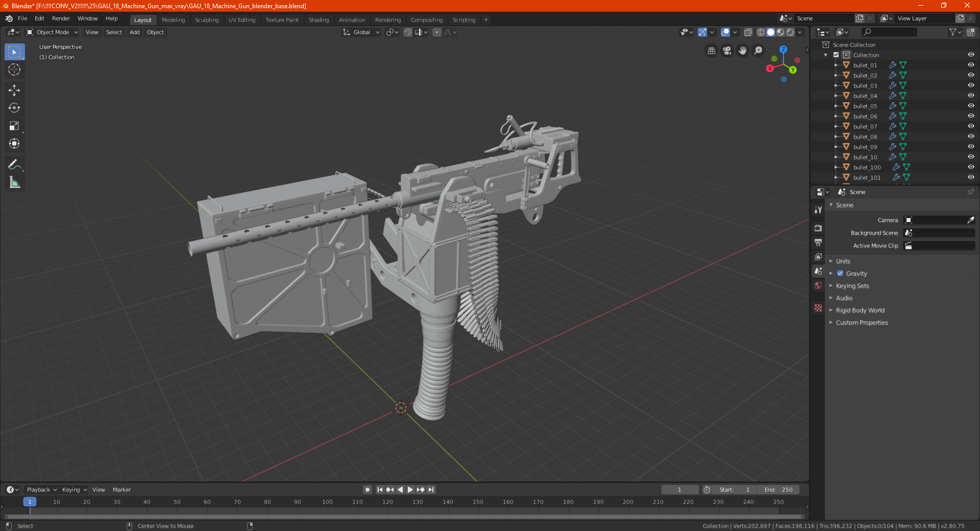Expand the Rigid Body World panel
Image resolution: width=980 pixels, height=531 pixels.
(x=860, y=310)
